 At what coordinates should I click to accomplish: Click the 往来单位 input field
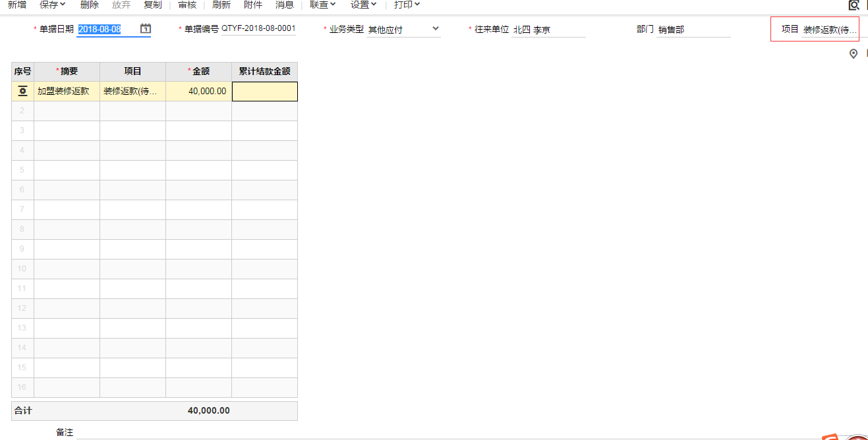[x=548, y=30]
